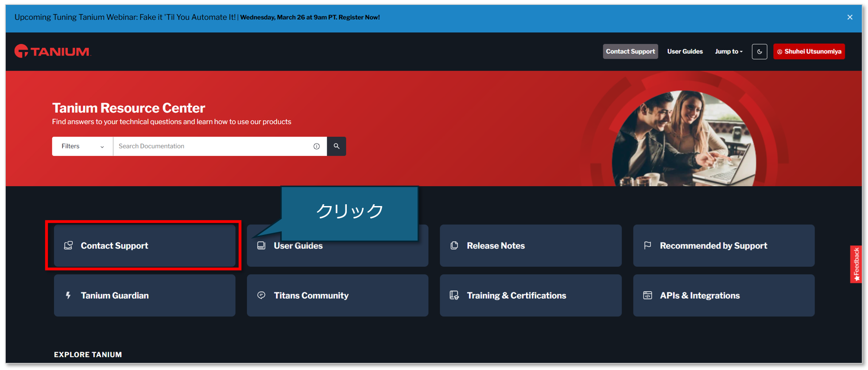Open the Titans Community card
This screenshot has height=370, width=868.
[337, 295]
